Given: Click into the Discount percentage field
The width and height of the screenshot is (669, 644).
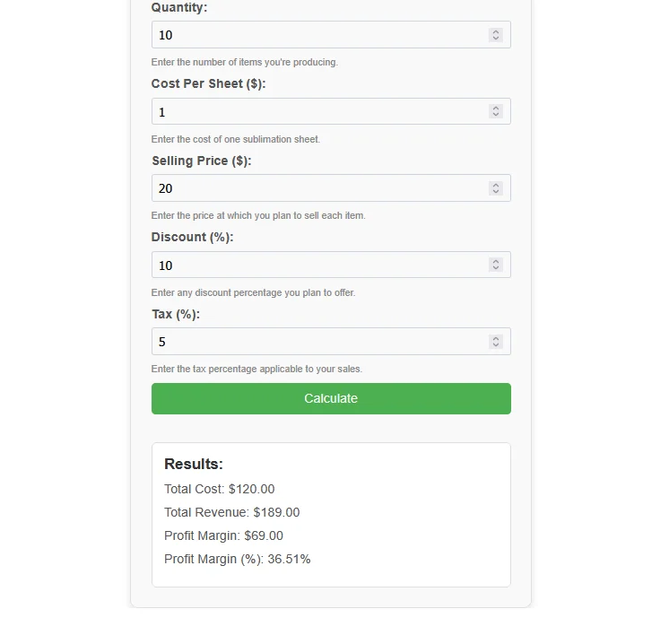Looking at the screenshot, I should (x=318, y=265).
